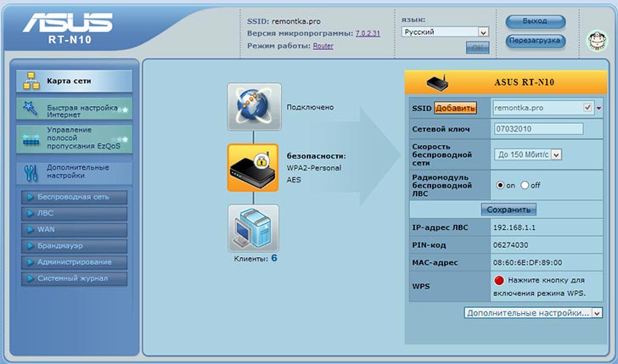Click the network map tree icon
The height and width of the screenshot is (364, 618).
tap(31, 81)
